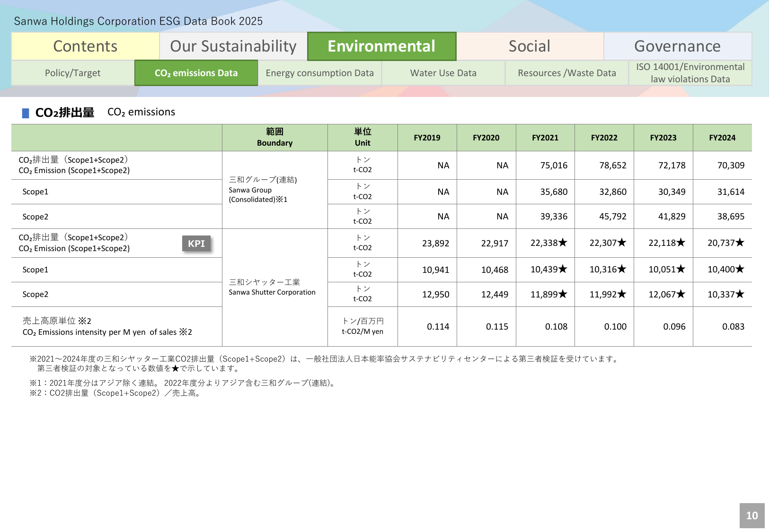Click the value 75,016

click(554, 166)
